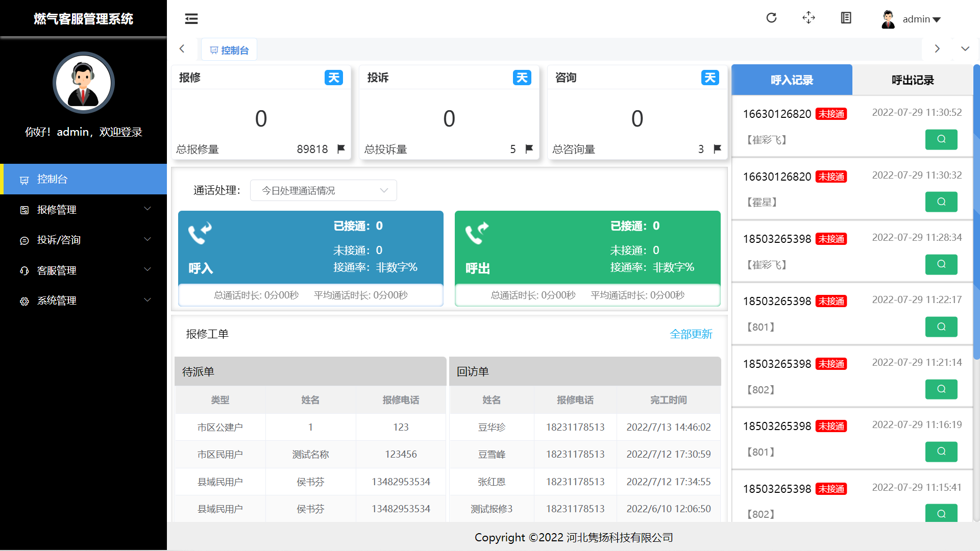Open 报修管理 in the sidebar menu

click(83, 210)
